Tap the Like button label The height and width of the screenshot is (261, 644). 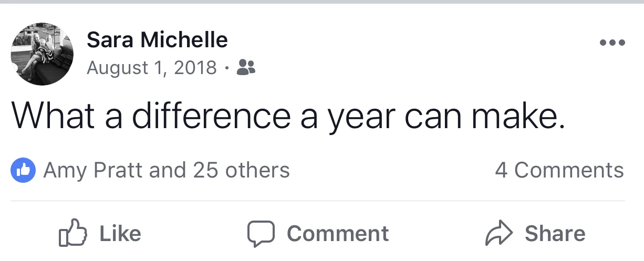coord(120,234)
